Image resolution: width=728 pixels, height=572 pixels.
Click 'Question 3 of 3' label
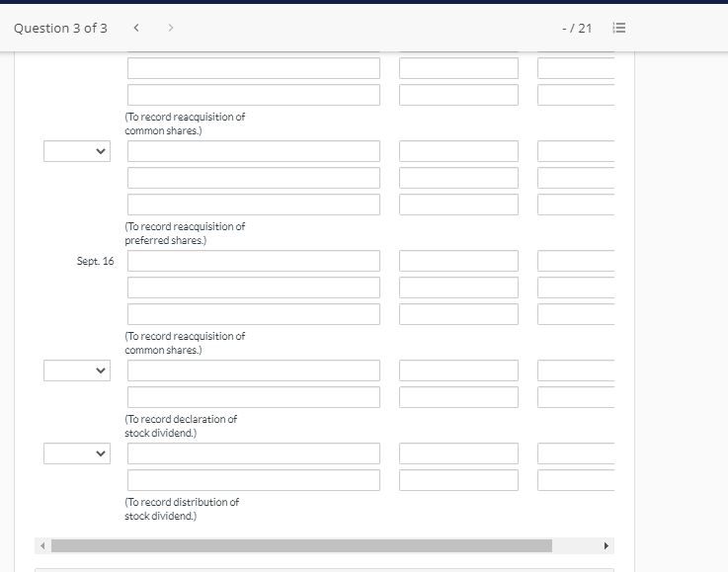[60, 29]
